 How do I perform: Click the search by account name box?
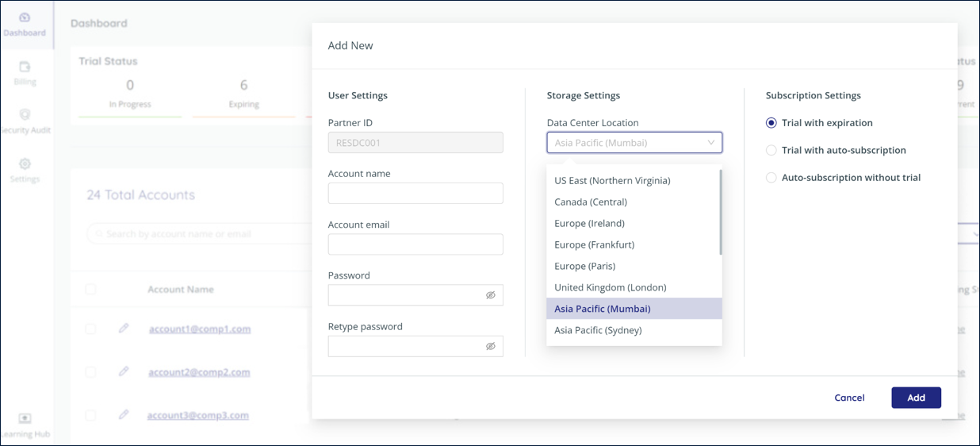198,234
